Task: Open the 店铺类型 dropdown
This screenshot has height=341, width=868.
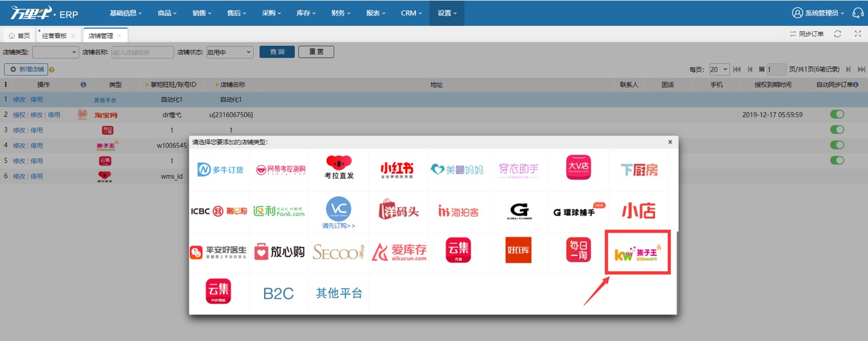Action: point(55,52)
